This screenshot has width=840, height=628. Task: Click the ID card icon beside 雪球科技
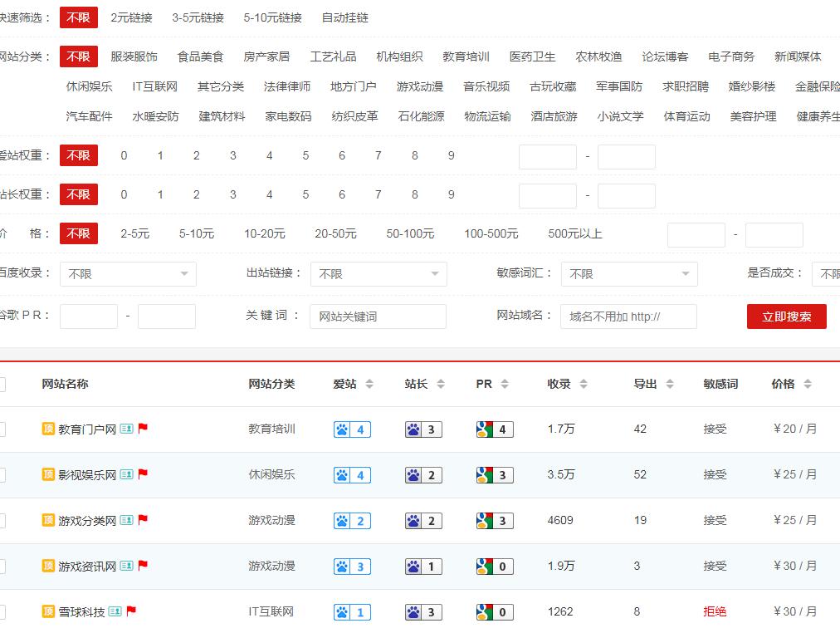(x=112, y=611)
